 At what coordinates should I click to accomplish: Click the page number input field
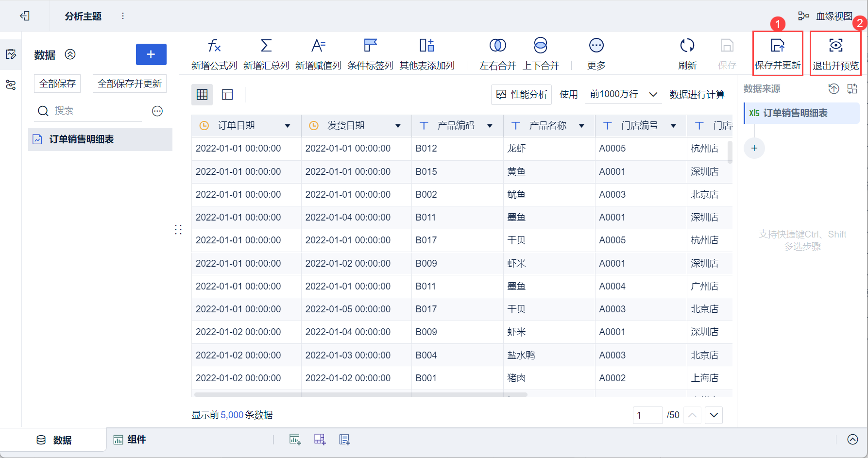tap(647, 415)
